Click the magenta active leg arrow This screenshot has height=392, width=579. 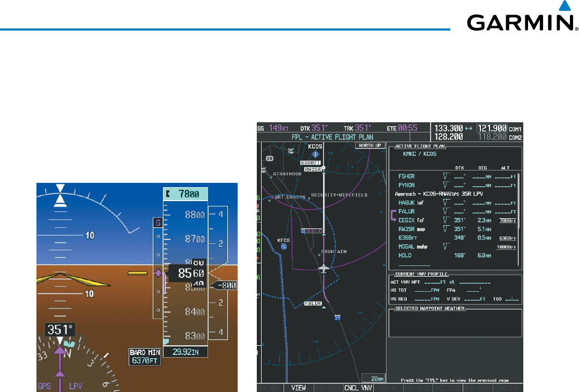tap(394, 216)
